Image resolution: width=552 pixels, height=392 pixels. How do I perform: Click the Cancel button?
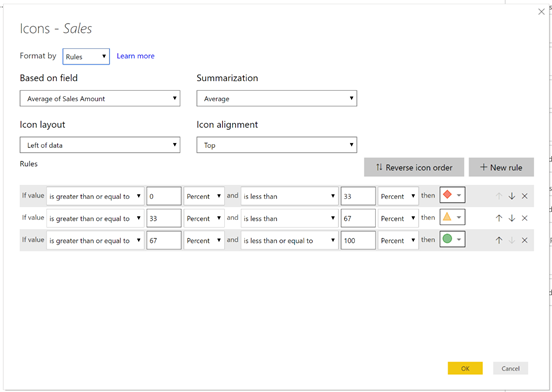510,368
